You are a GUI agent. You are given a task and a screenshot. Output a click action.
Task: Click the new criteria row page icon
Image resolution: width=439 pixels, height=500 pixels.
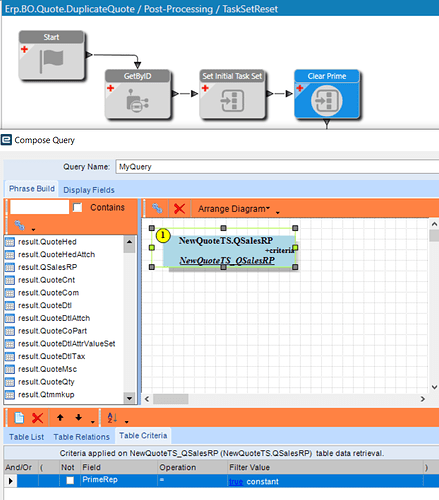pyautogui.click(x=19, y=417)
